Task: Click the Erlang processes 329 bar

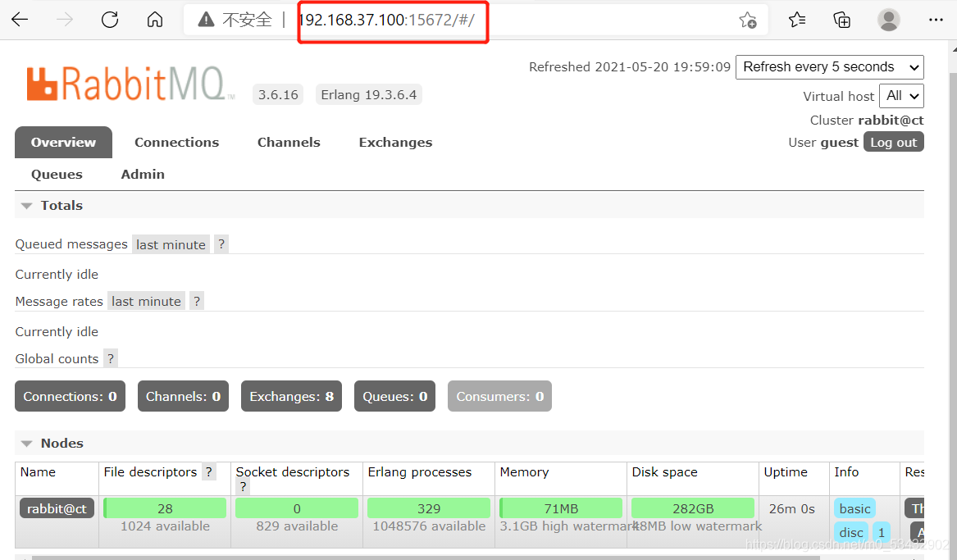Action: 428,508
